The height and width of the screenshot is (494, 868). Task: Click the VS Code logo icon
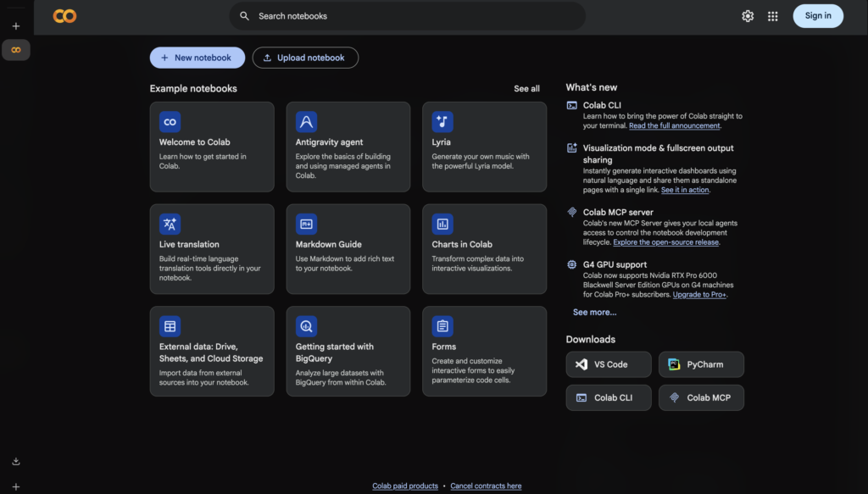(581, 364)
